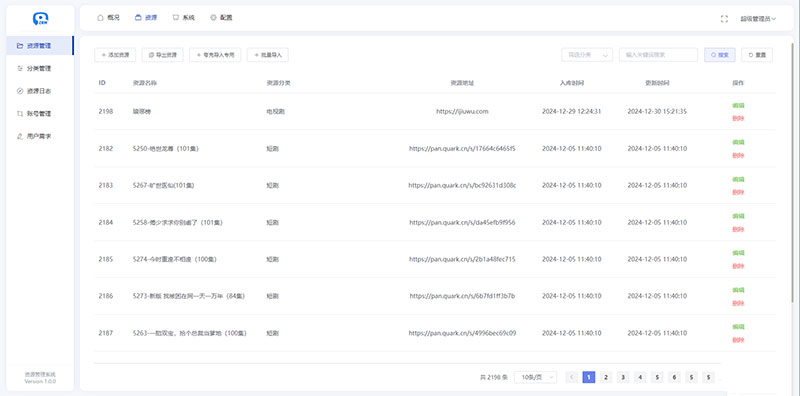Delete the row with ID 2182

click(x=738, y=155)
